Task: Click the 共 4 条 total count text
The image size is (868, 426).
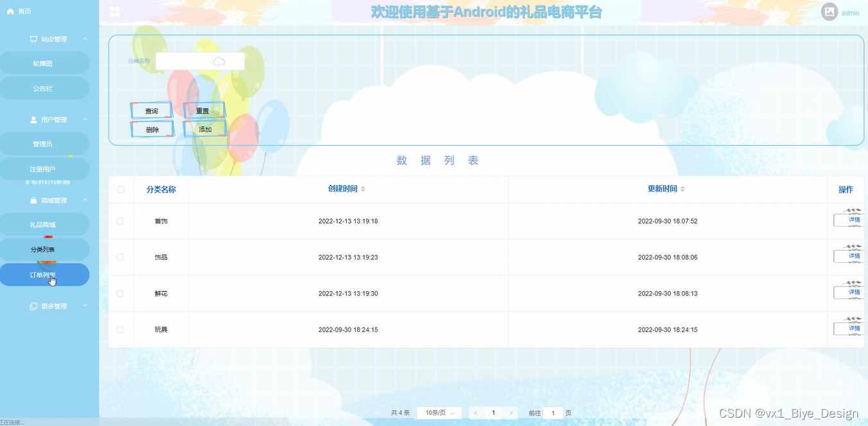Action: 400,413
